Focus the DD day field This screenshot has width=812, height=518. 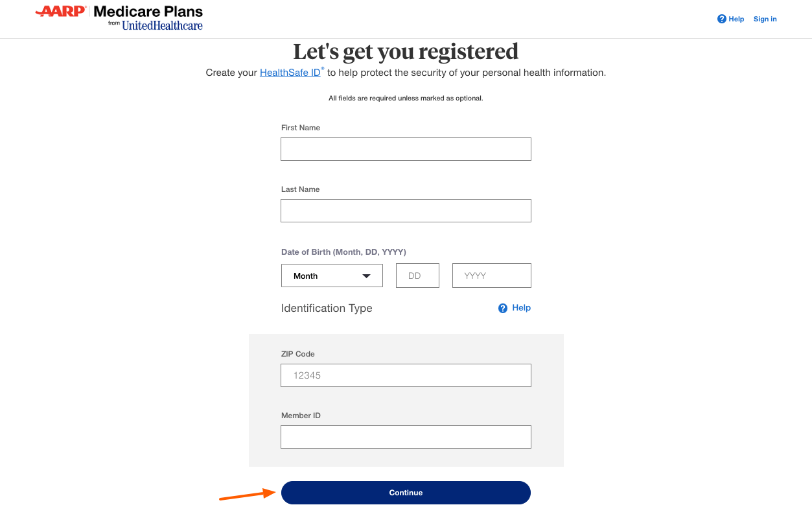[x=417, y=276]
